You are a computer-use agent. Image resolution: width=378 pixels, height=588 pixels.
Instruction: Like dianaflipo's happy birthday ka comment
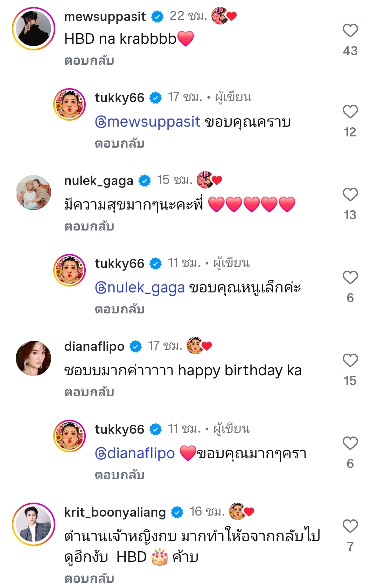[350, 360]
